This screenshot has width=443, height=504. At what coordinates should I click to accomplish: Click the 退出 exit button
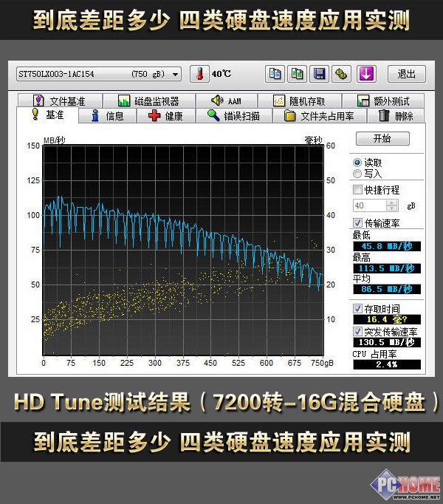[406, 74]
